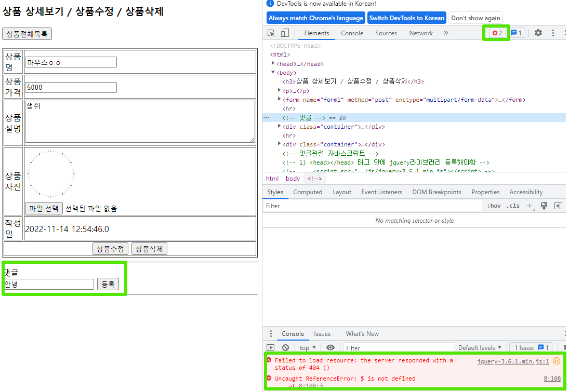Activate the inspect element picker icon
This screenshot has width=569, height=392.
coord(271,33)
